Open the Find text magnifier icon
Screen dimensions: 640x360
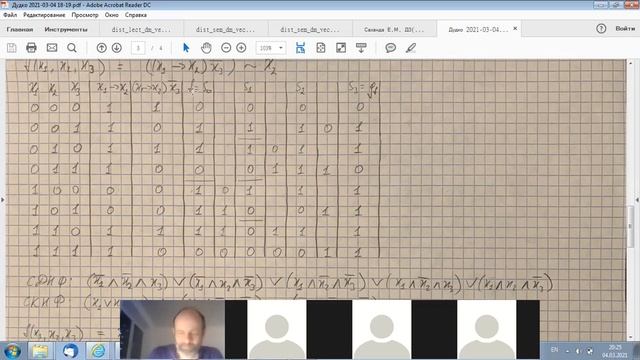(x=72, y=48)
